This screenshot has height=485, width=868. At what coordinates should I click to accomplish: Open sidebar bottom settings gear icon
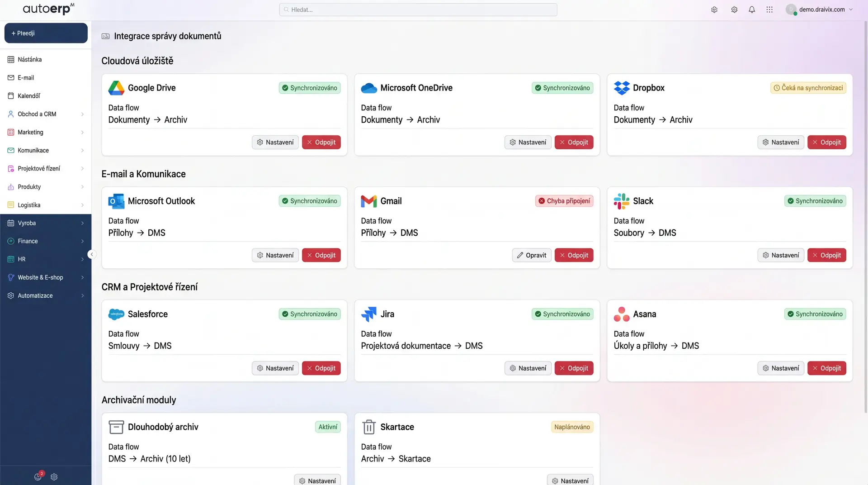54,477
